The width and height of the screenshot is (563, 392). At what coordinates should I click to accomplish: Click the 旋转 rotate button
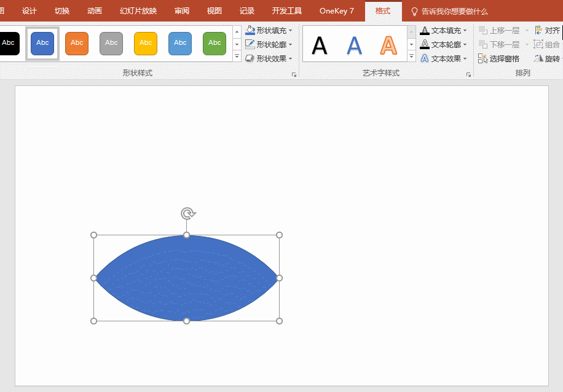pyautogui.click(x=548, y=58)
